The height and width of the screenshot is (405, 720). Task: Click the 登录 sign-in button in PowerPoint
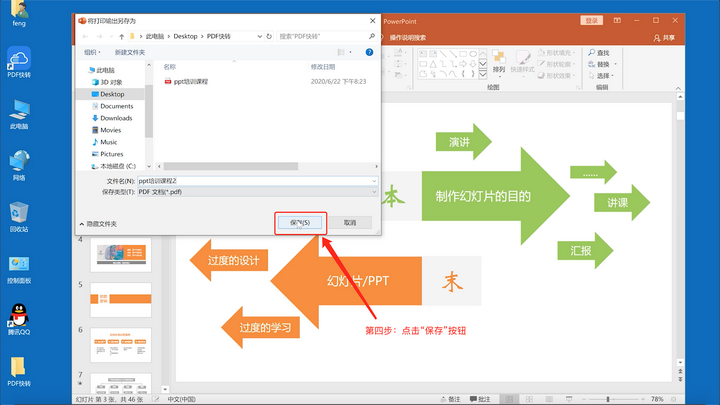pos(591,21)
